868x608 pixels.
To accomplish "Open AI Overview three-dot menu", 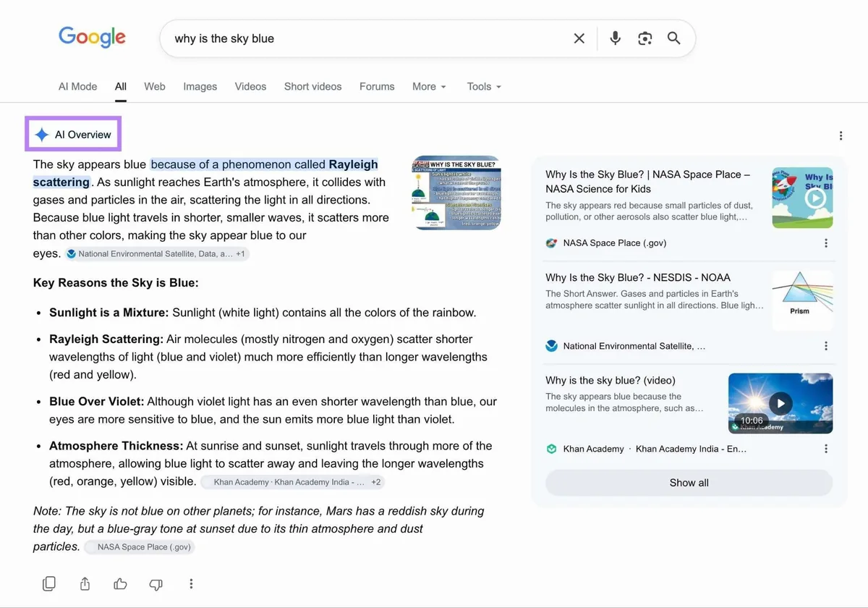I will coord(841,135).
